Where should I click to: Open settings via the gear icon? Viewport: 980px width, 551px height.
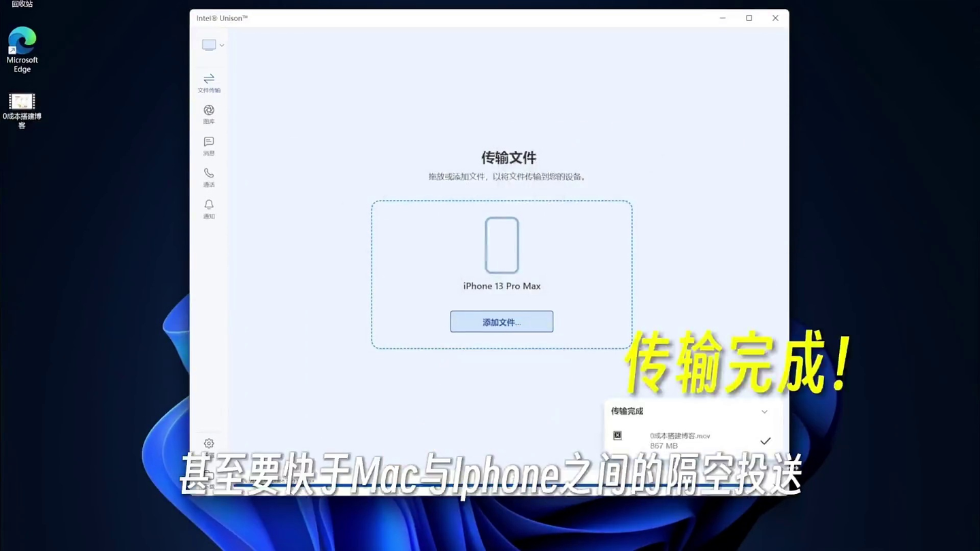(x=209, y=444)
